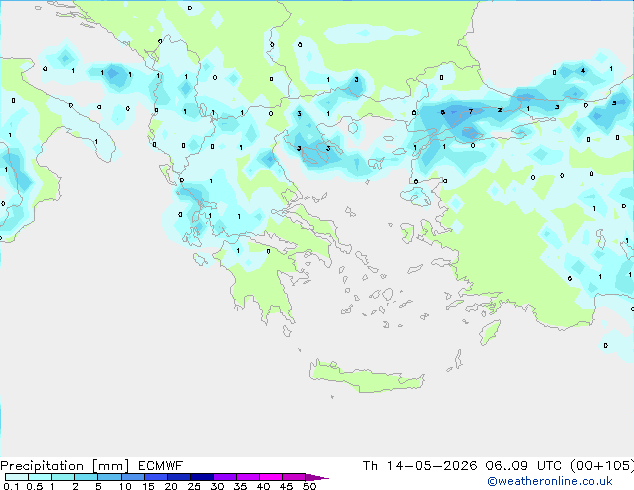Click the legend arrow tip above 50
634x490 pixels.
coord(317,477)
